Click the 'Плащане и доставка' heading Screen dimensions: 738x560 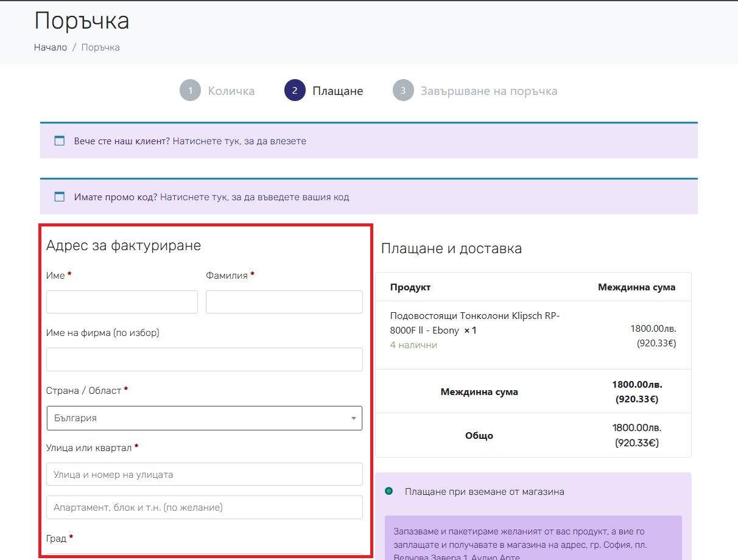point(451,248)
